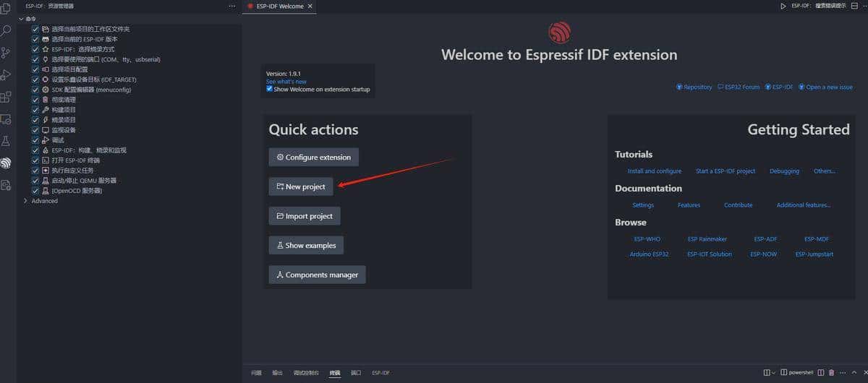The height and width of the screenshot is (383, 868).
Task: Click the wrench icon for 构建项目
Action: point(46,110)
